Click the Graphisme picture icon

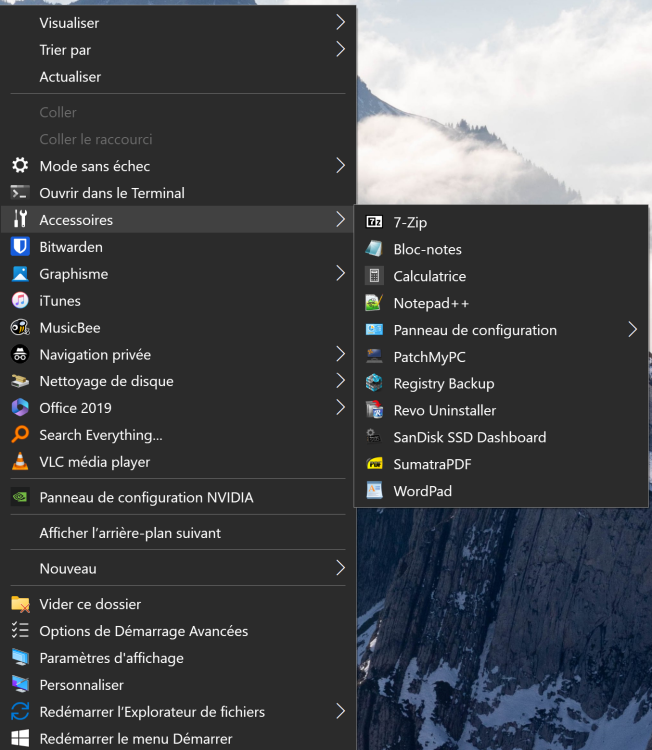[x=20, y=274]
